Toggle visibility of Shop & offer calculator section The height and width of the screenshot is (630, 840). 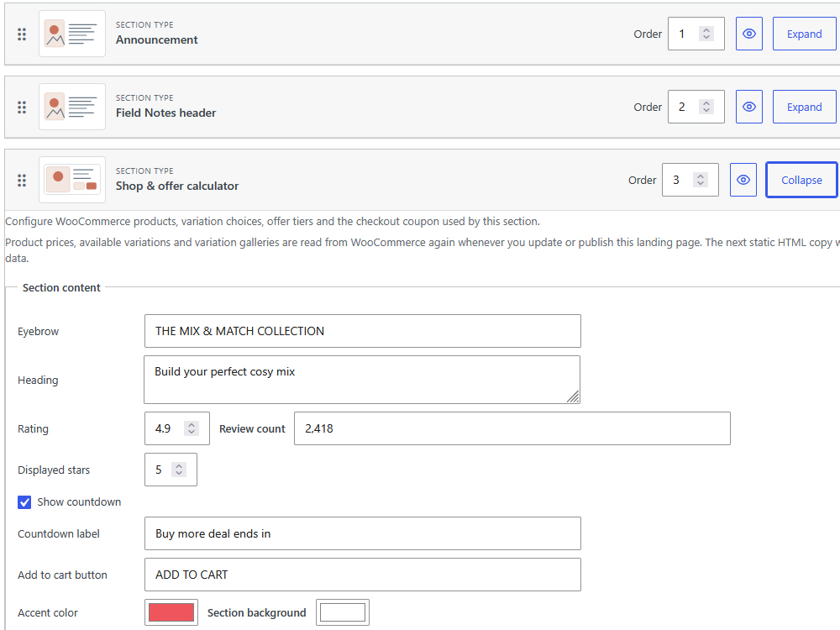(x=743, y=180)
